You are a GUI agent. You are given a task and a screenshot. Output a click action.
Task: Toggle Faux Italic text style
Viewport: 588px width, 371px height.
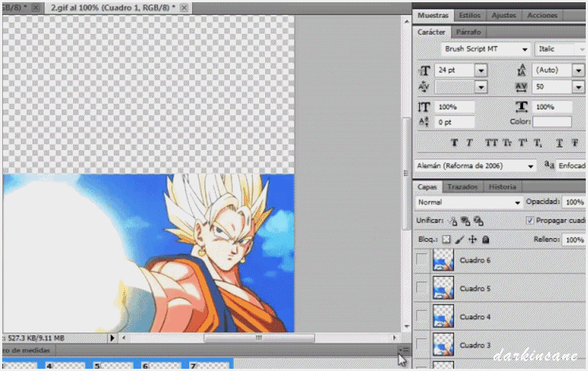469,143
